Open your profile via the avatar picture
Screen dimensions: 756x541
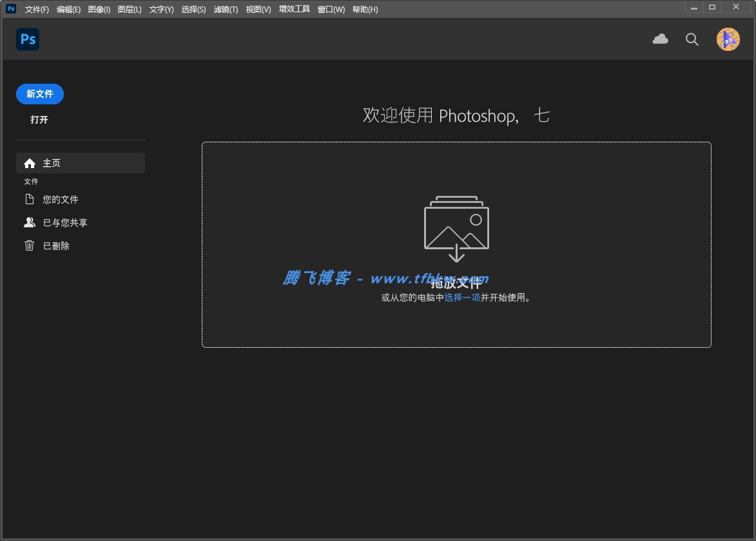click(727, 39)
